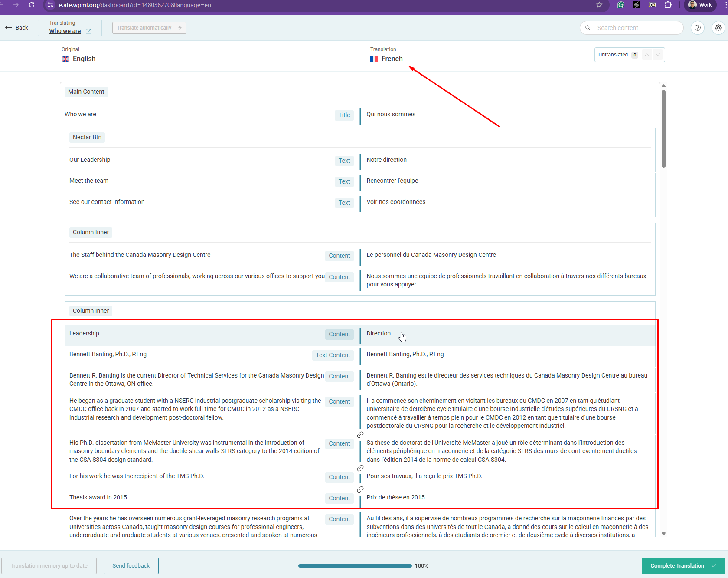Click the black lightning extension icon

click(x=636, y=5)
